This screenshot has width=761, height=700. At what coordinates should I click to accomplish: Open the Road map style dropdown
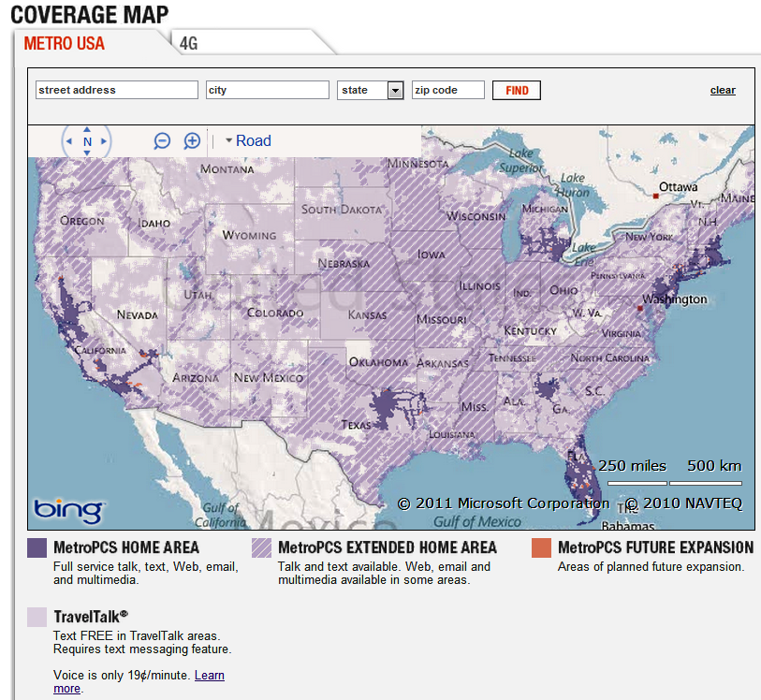tap(248, 140)
